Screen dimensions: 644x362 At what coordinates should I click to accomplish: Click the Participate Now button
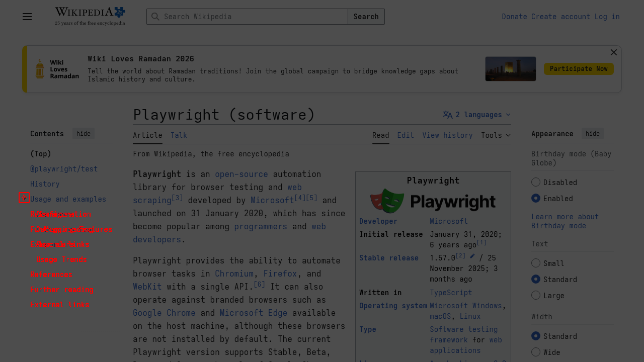(578, 68)
